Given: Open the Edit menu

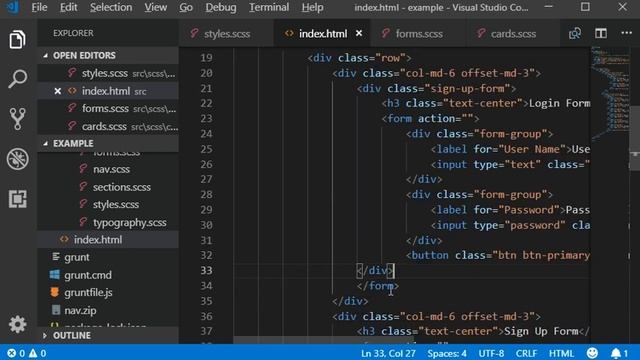Looking at the screenshot, I should pyautogui.click(x=69, y=7).
